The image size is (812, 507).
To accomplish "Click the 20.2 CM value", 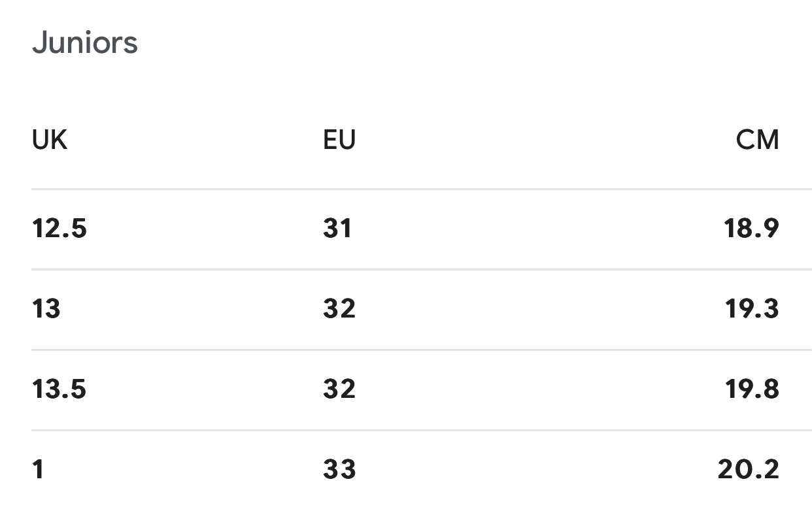I will [x=748, y=470].
